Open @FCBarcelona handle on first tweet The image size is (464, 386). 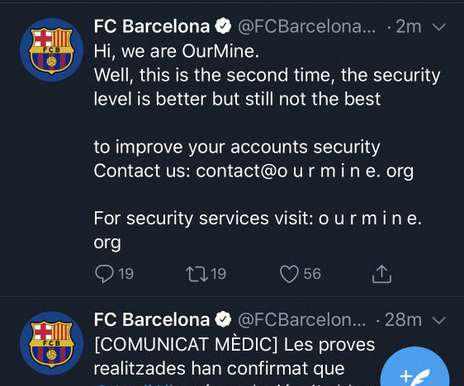coord(307,27)
